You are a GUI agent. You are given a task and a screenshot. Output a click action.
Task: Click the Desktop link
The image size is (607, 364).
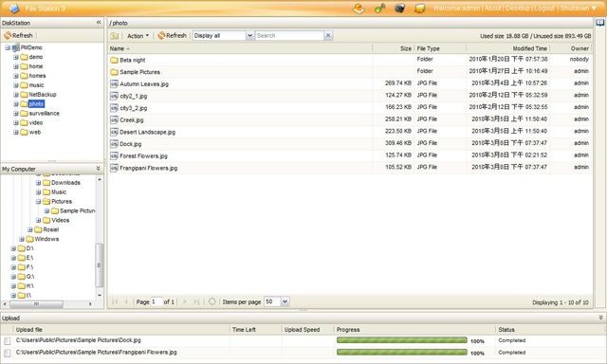coord(517,9)
